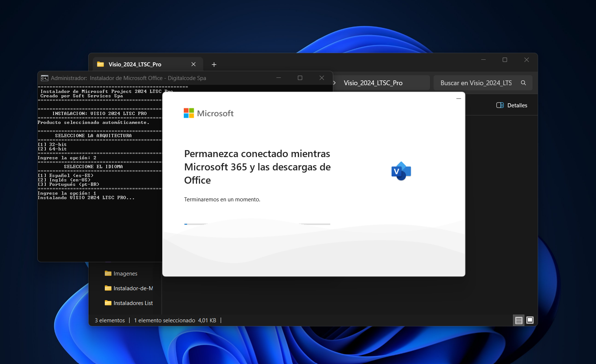Click console line '[1] Español (es-ES)'
This screenshot has width=596, height=364.
pyautogui.click(x=65, y=176)
